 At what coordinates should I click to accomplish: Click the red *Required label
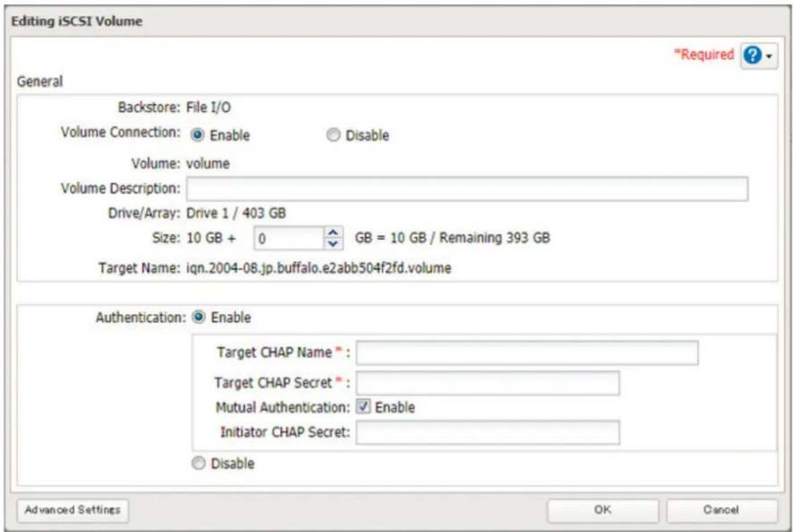[x=704, y=55]
